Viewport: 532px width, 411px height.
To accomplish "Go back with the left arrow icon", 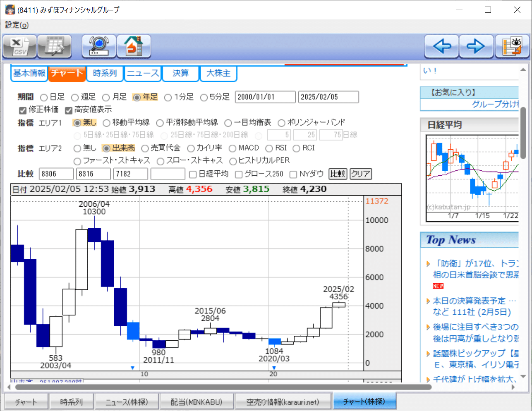I will pos(442,46).
